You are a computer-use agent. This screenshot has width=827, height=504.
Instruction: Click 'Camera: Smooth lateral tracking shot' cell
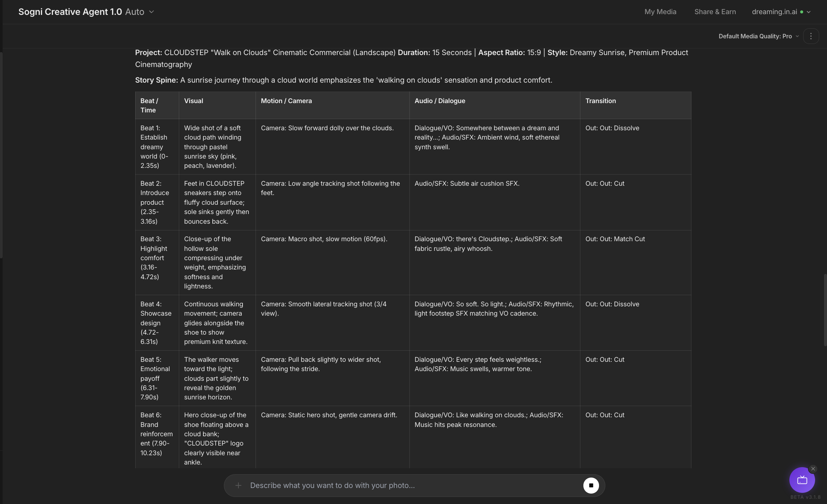(332, 323)
